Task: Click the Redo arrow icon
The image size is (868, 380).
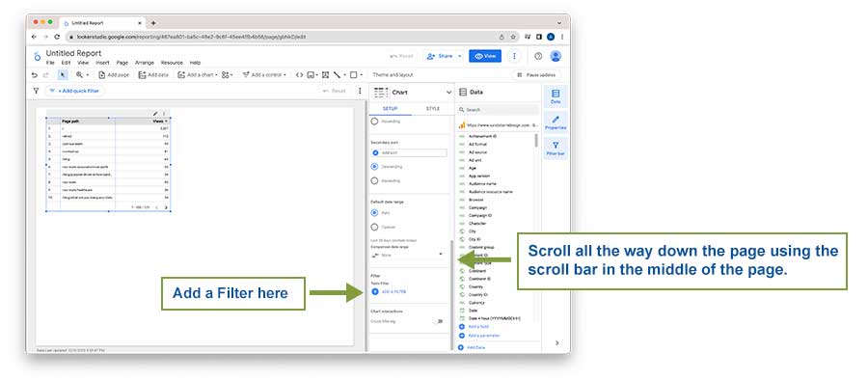Action: [x=46, y=75]
